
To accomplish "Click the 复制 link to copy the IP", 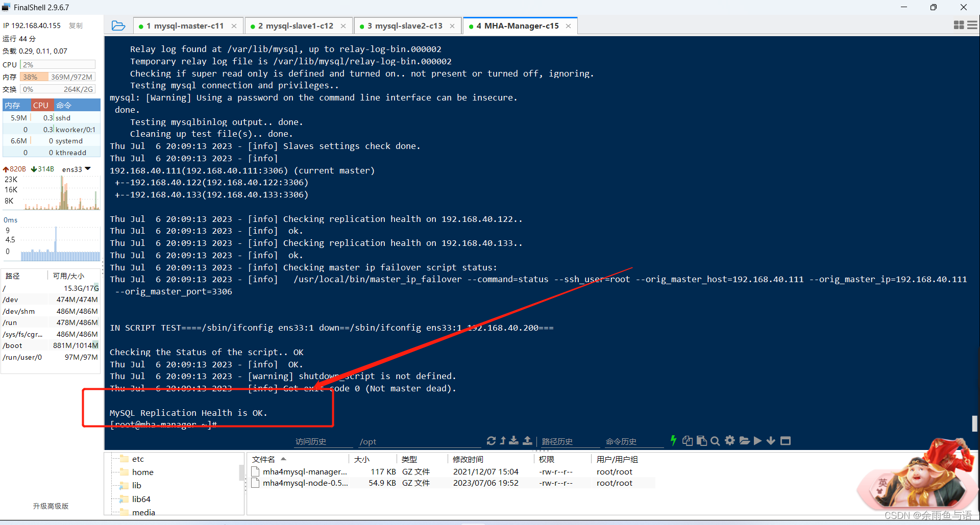I will [76, 25].
